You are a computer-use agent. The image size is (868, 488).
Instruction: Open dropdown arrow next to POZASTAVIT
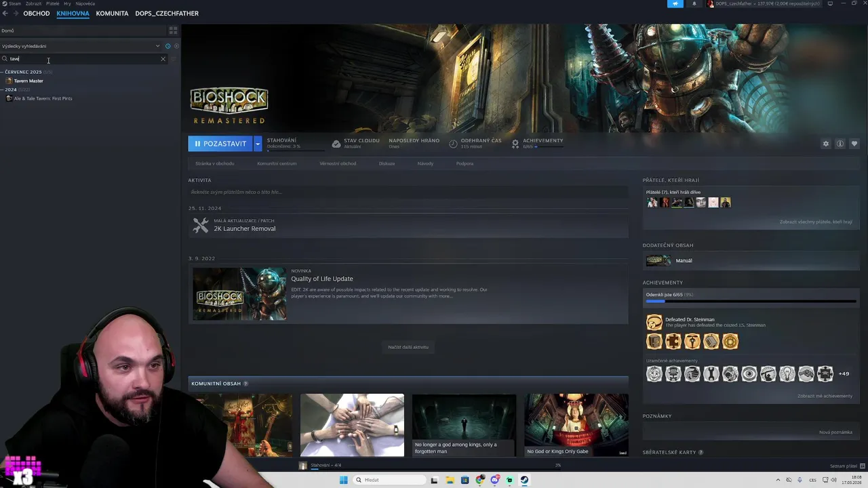[258, 144]
